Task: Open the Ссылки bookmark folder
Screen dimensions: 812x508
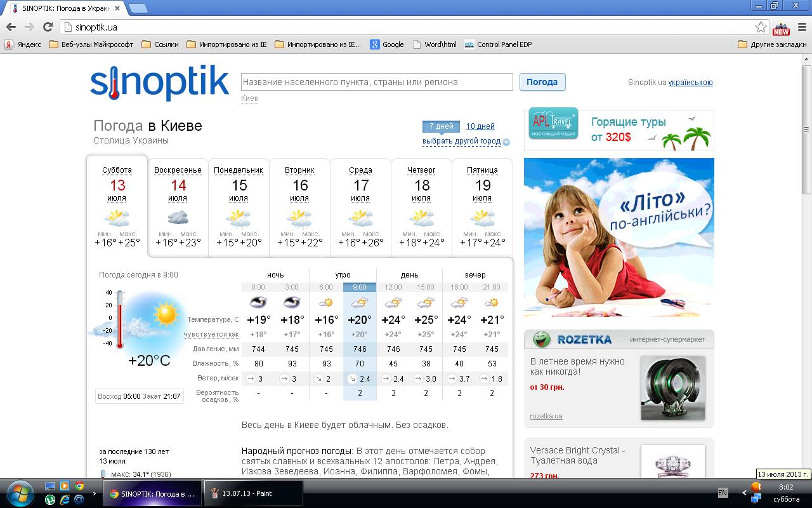Action: coord(160,44)
